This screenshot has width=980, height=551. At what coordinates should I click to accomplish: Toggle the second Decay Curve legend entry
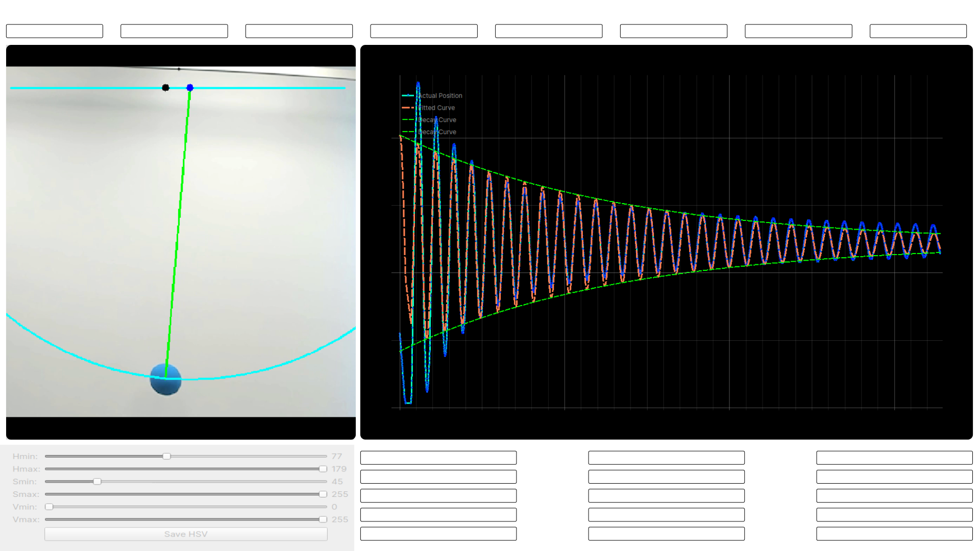coord(436,132)
